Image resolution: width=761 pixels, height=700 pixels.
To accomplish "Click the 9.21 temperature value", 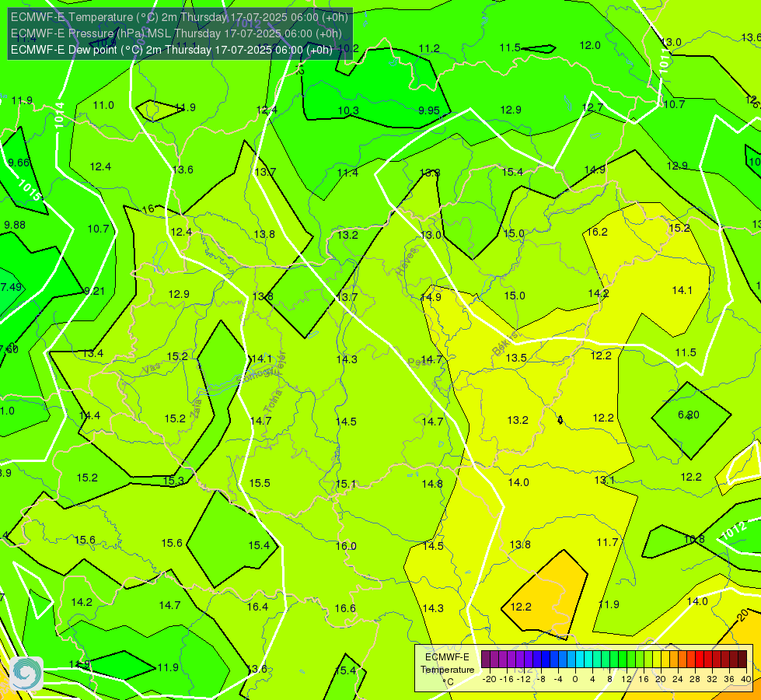I will pyautogui.click(x=95, y=291).
